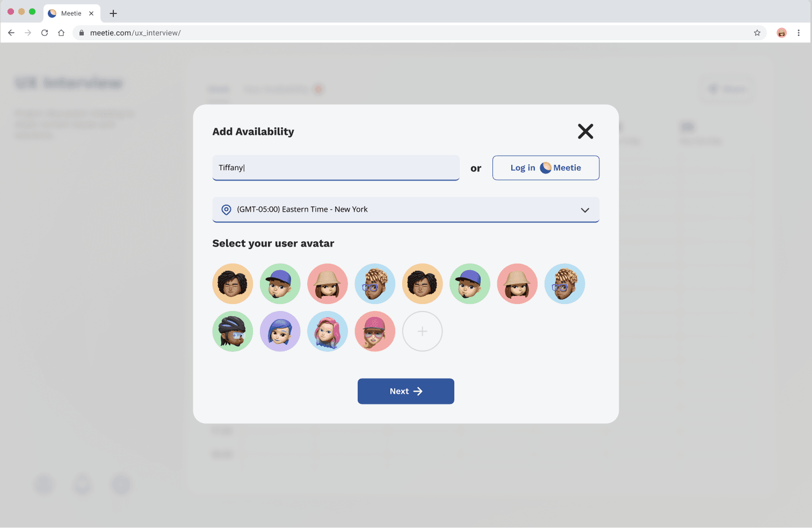
Task: Select the pink-haired avatar on blue
Action: pos(328,331)
